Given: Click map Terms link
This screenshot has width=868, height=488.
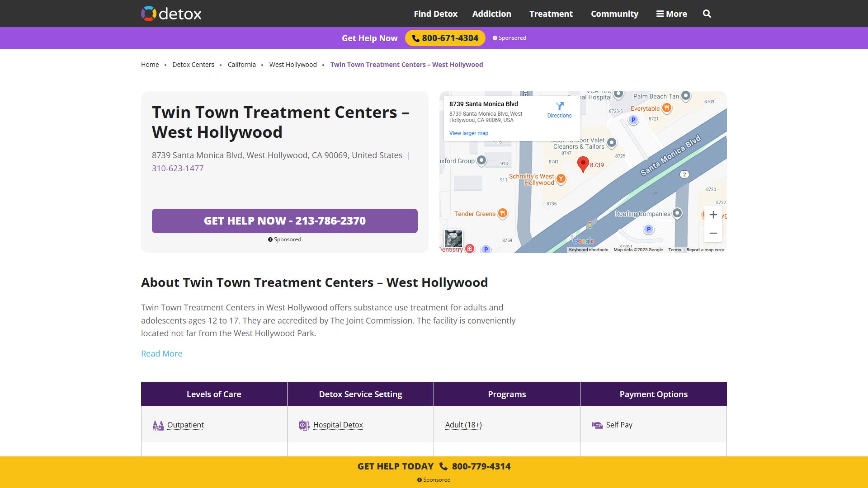Looking at the screenshot, I should (x=675, y=250).
